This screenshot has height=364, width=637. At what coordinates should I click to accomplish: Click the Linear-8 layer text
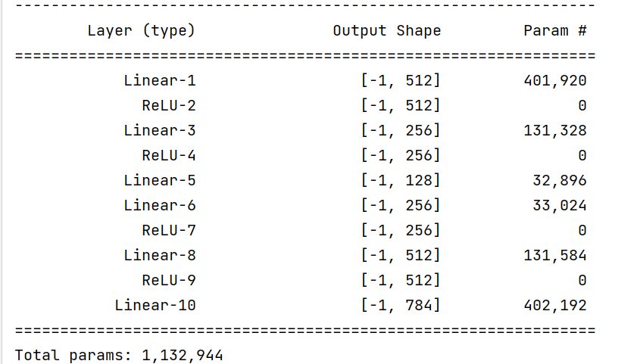(159, 255)
